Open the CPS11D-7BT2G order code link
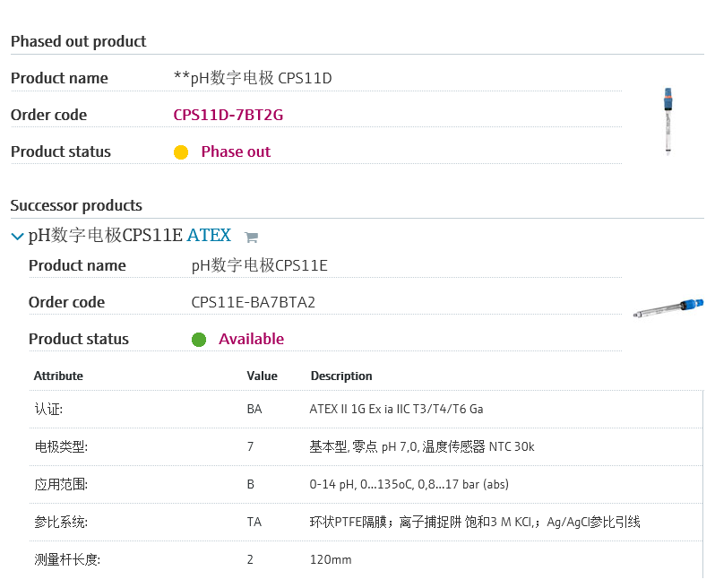715x588 pixels. point(228,115)
